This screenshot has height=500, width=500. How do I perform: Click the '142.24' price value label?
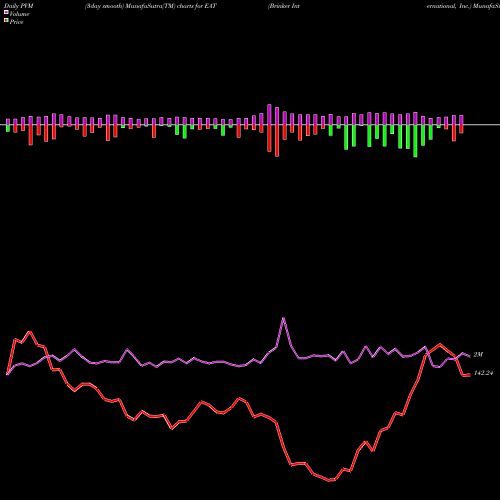[x=483, y=373]
